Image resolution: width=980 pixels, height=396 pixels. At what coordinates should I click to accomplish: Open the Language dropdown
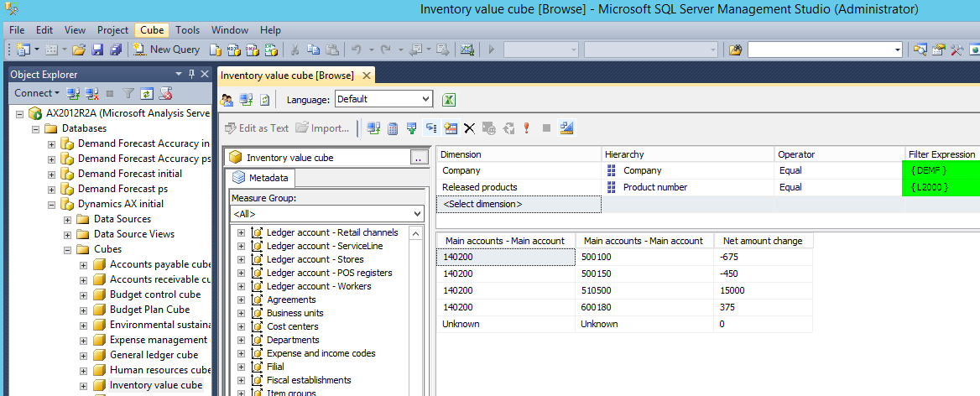point(425,99)
